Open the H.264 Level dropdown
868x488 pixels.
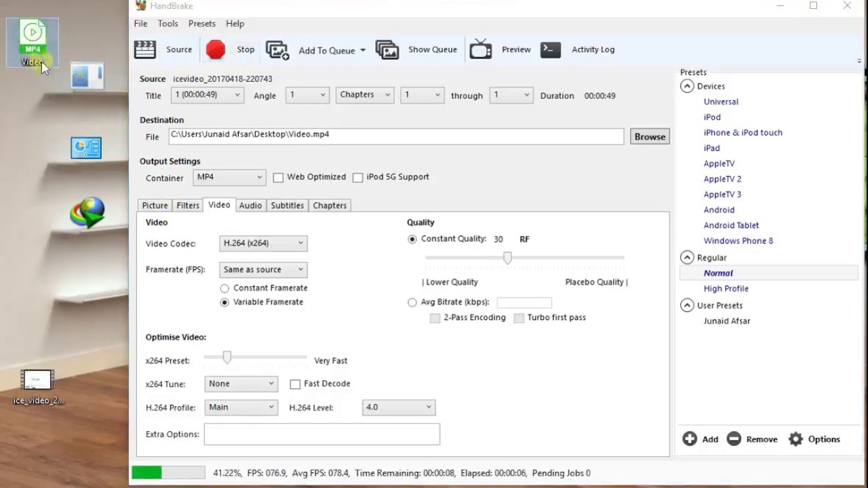[399, 407]
